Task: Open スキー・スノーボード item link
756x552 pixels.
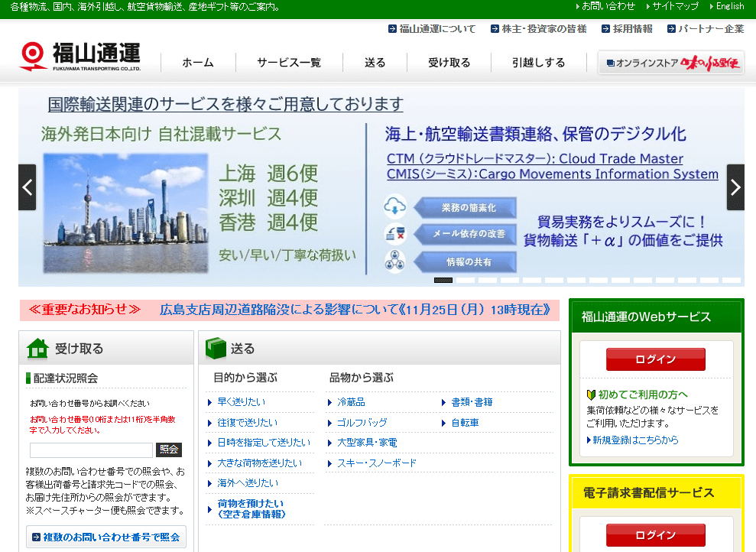Action: tap(377, 463)
